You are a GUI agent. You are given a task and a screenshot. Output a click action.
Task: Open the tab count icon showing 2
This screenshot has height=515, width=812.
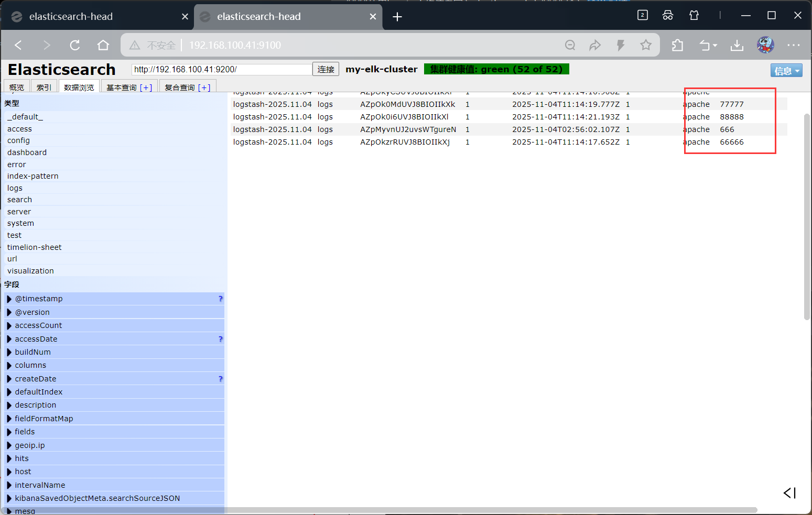coord(643,15)
